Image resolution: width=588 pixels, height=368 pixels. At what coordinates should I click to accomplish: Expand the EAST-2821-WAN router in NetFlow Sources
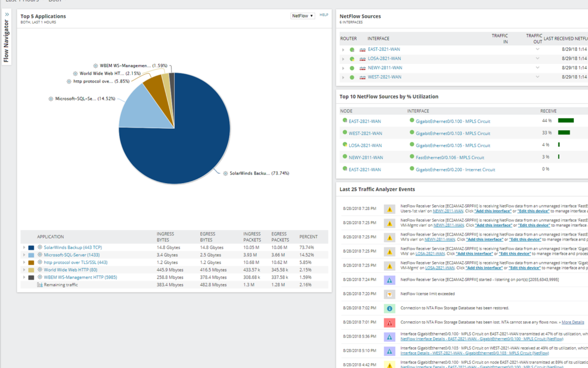coord(343,50)
